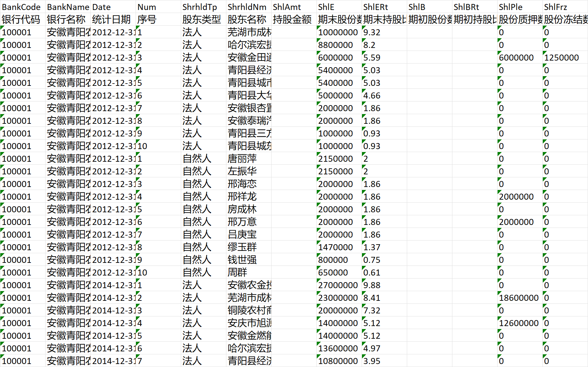Select the cell showing 8.41
Viewport: 588px width, 367px height.
pos(384,297)
